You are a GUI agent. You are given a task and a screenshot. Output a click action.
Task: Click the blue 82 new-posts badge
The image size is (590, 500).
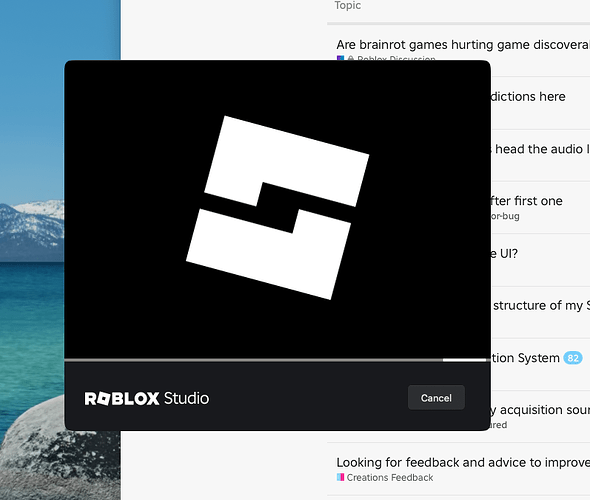coord(573,358)
